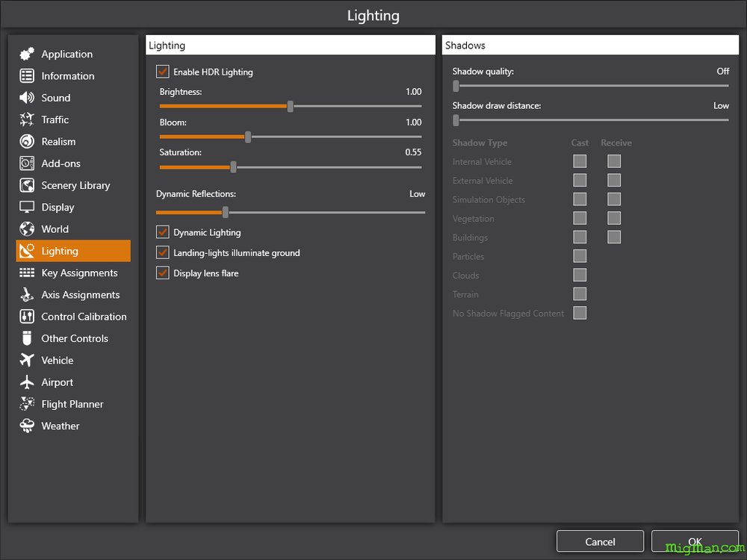Click the Application gear icon
The image size is (747, 560).
click(x=27, y=54)
